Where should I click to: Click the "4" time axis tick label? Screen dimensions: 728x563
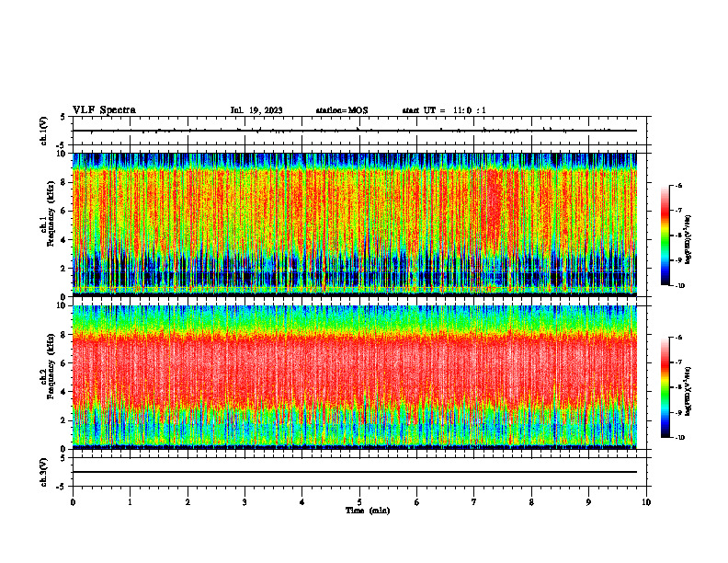(302, 502)
